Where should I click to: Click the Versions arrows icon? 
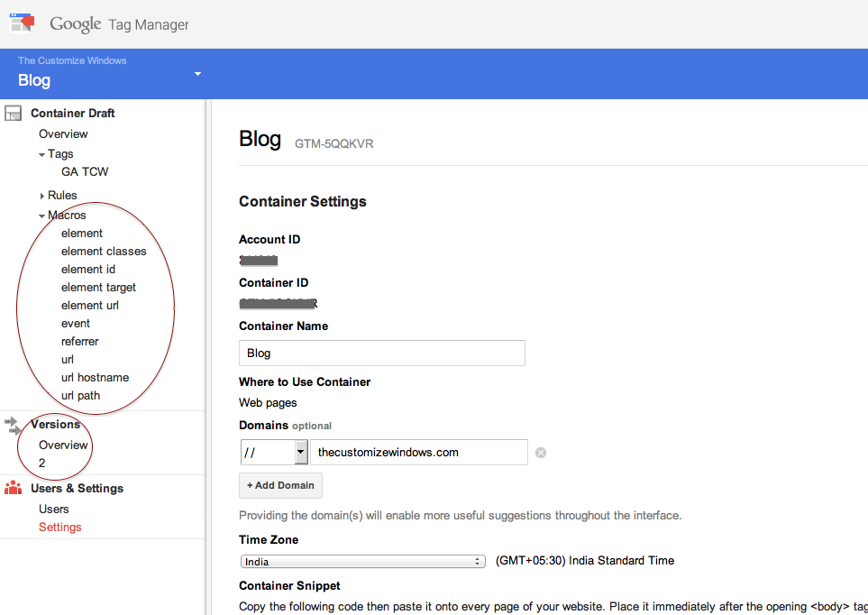14,426
